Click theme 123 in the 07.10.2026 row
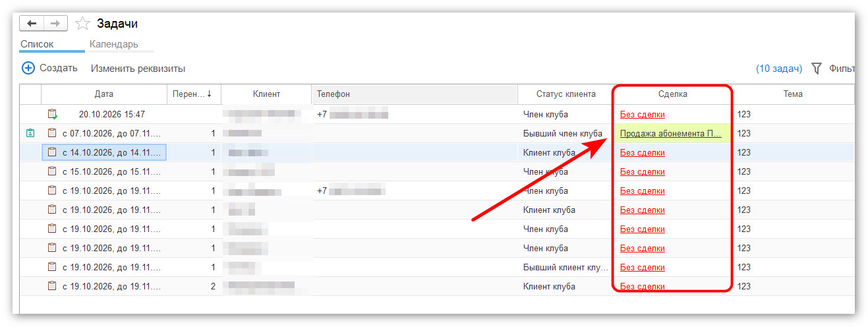 [x=744, y=133]
